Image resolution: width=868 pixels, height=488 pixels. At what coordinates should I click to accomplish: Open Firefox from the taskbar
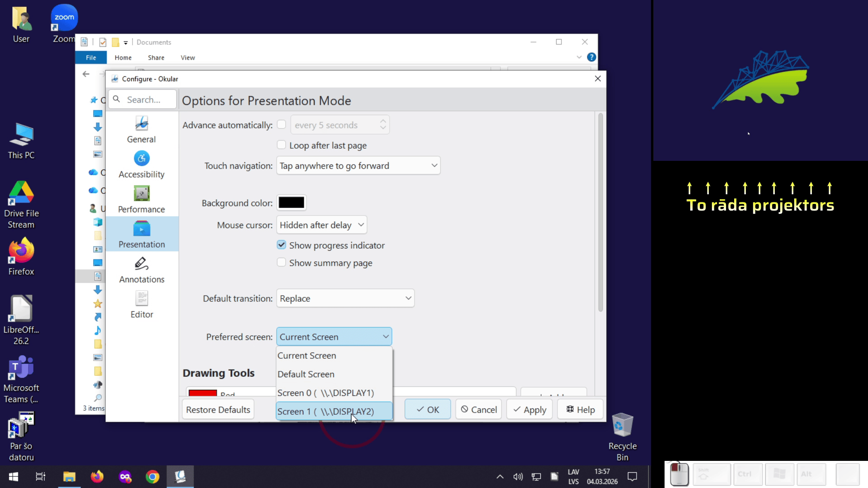pos(97,477)
